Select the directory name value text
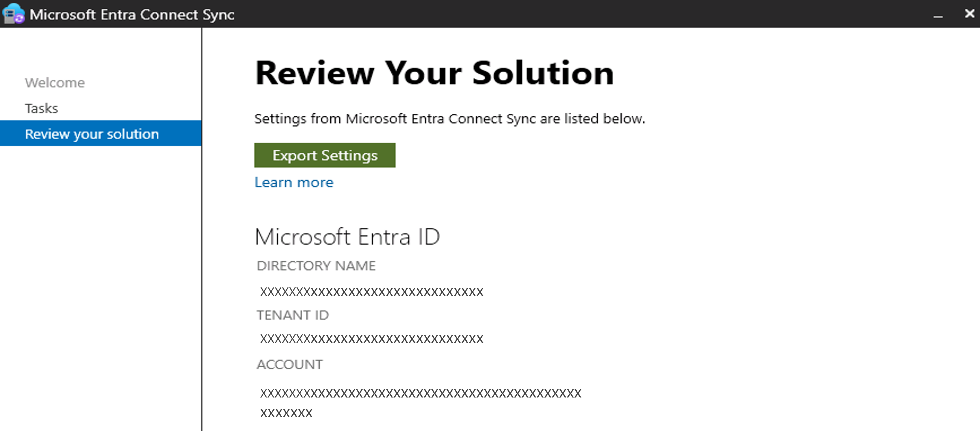The image size is (980, 431). (x=371, y=292)
